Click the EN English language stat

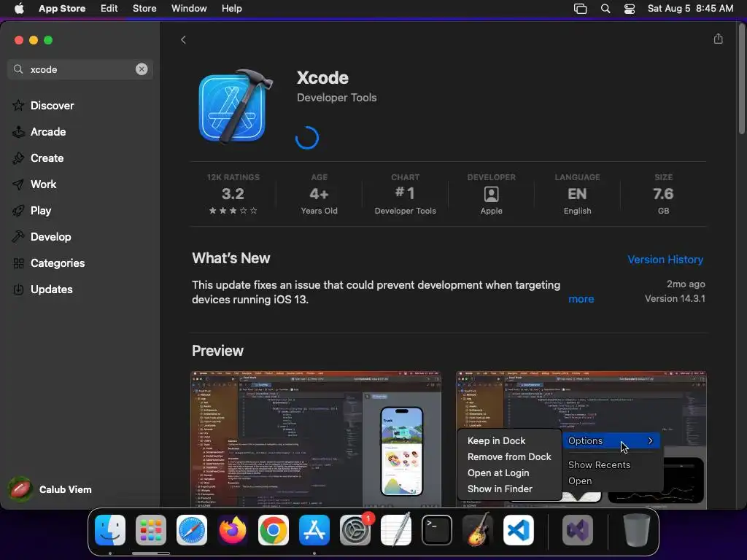(577, 194)
